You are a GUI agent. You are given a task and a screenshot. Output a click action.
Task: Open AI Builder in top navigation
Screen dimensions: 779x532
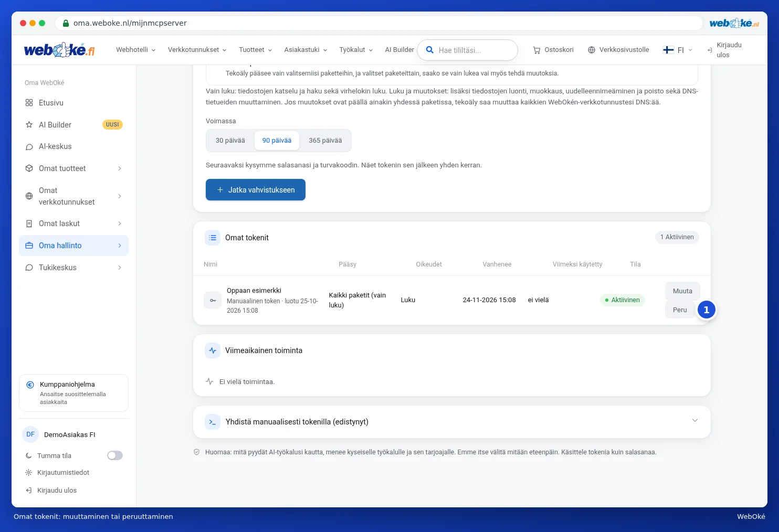coord(399,50)
